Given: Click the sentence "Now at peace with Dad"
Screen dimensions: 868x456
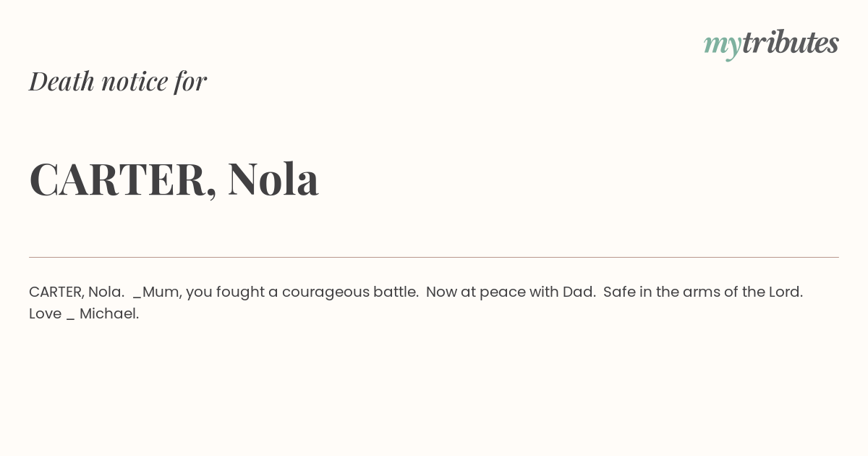Looking at the screenshot, I should click(511, 292).
